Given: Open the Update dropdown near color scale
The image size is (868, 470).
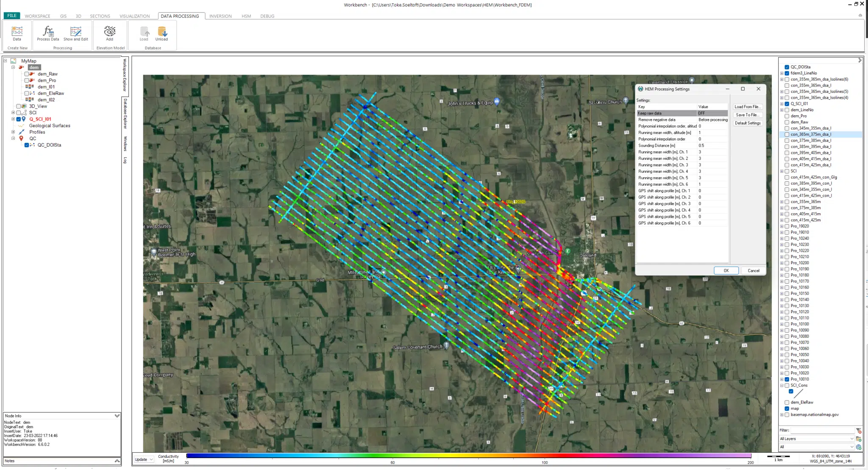Looking at the screenshot, I should [x=144, y=459].
